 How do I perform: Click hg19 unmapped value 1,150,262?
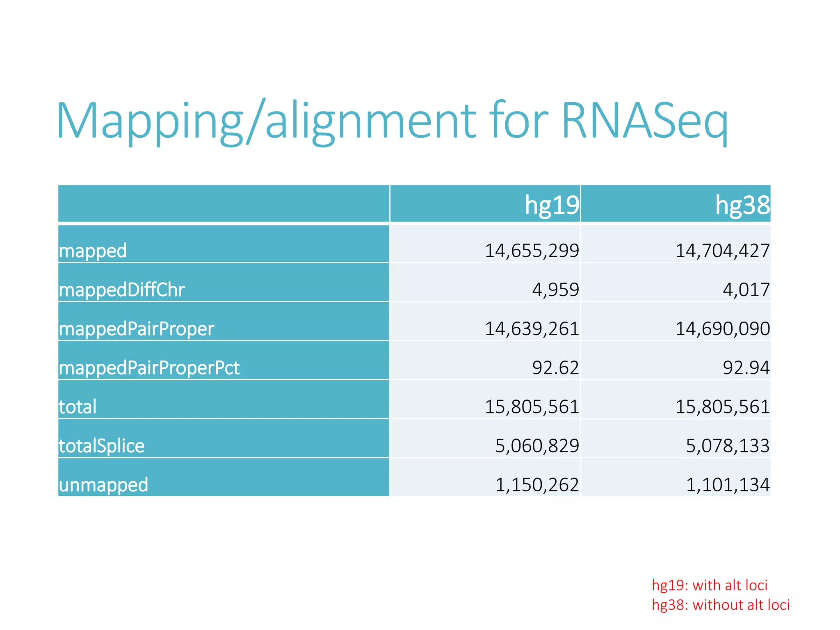(537, 485)
